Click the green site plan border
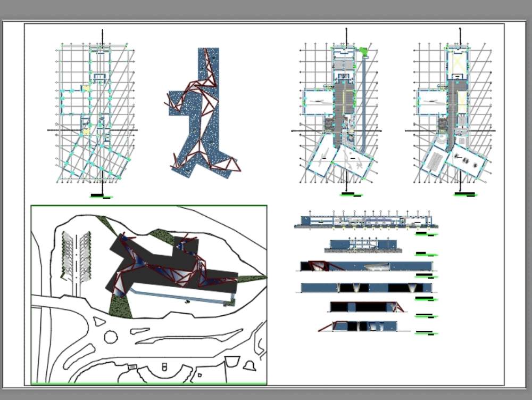532x400 pixels. coord(149,205)
